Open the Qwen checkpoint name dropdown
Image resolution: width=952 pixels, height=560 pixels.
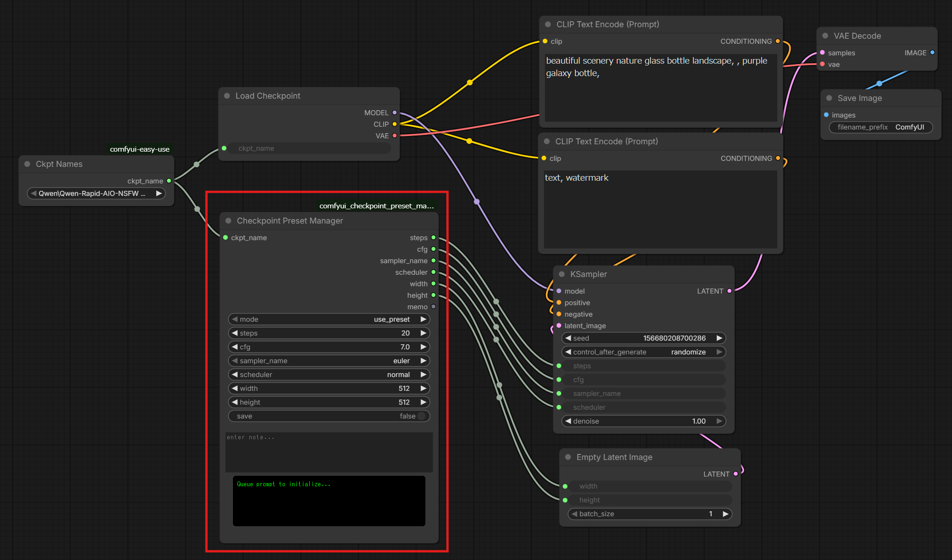pyautogui.click(x=96, y=194)
